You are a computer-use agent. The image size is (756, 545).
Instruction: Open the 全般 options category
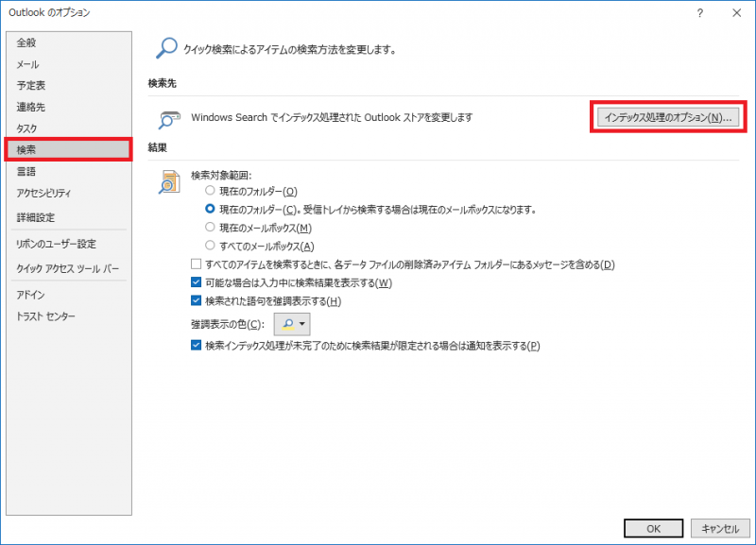(68, 43)
